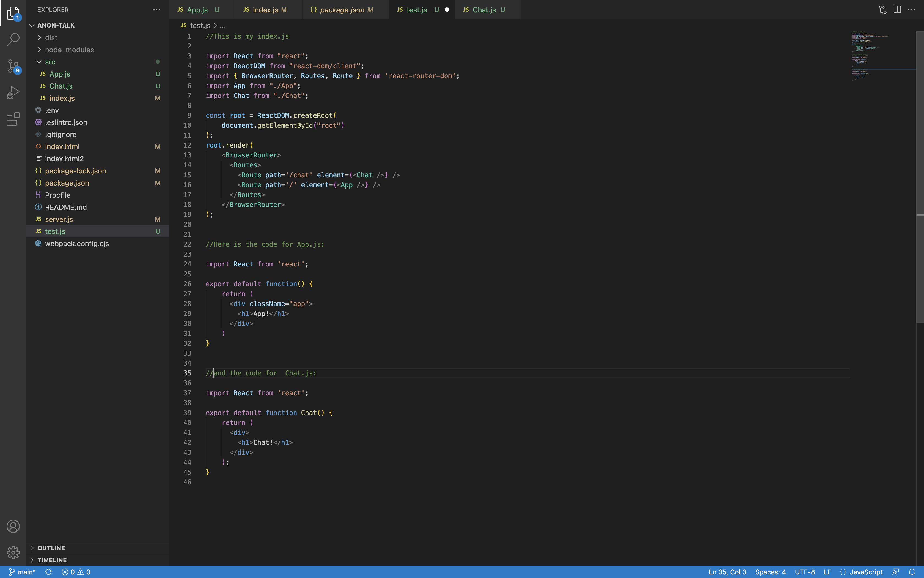The image size is (924, 578).
Task: Open editor more actions ellipsis
Action: (x=911, y=10)
